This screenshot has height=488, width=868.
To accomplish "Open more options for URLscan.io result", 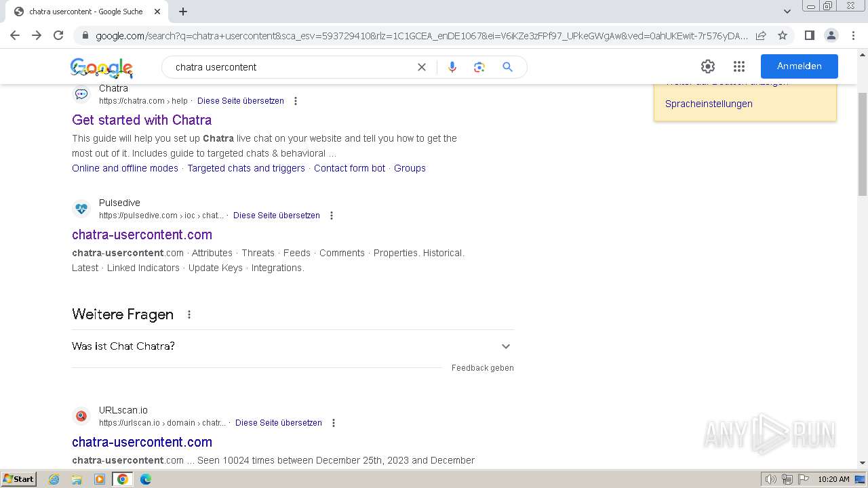I will (x=334, y=423).
